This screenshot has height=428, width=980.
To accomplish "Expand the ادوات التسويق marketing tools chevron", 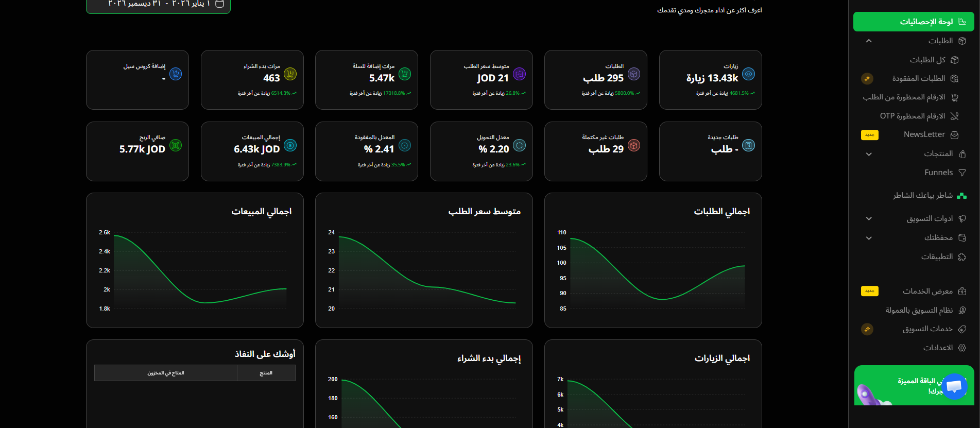I will point(869,219).
